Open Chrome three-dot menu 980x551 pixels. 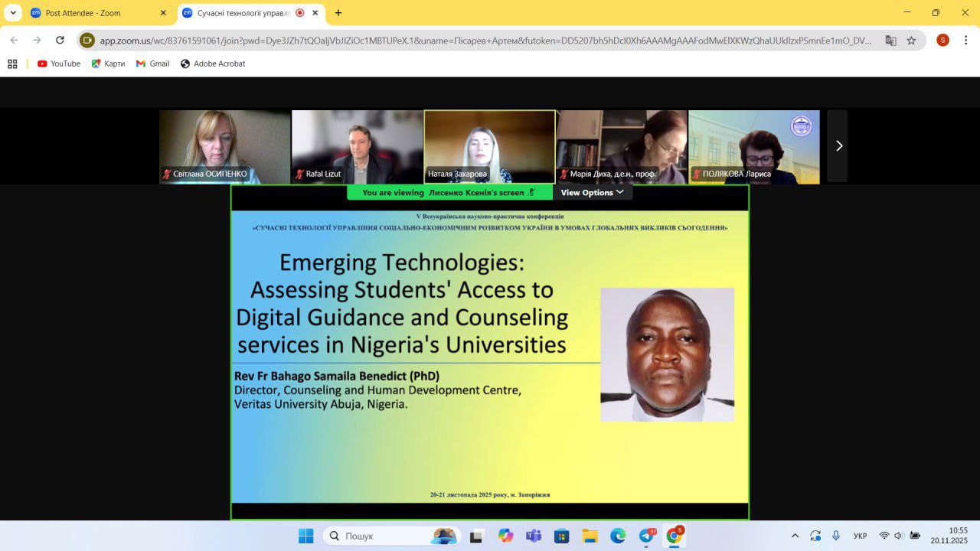click(966, 41)
